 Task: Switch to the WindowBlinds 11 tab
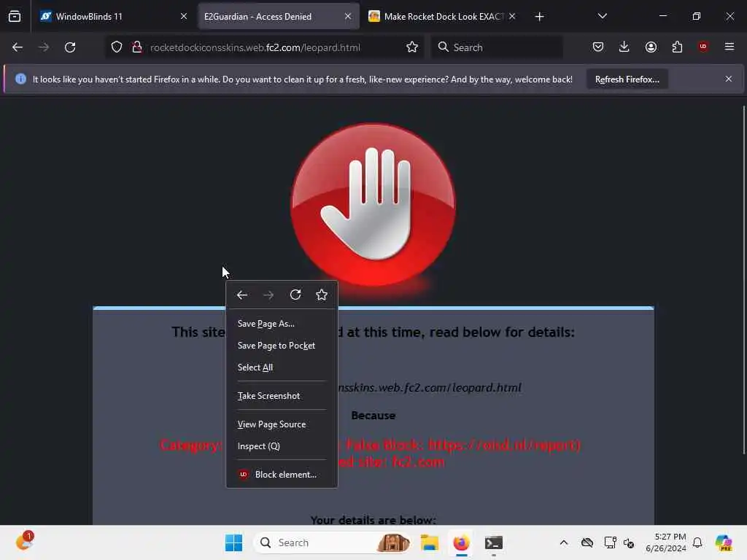(x=113, y=17)
